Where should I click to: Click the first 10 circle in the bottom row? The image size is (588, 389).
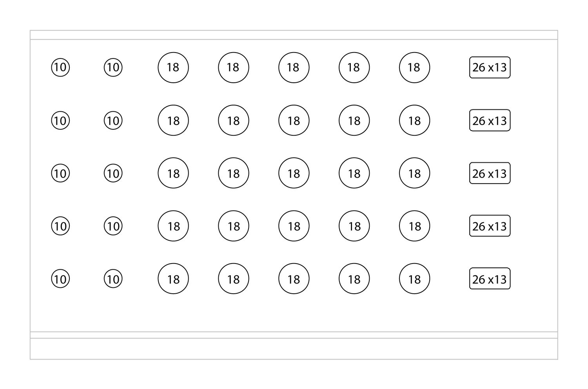[60, 279]
